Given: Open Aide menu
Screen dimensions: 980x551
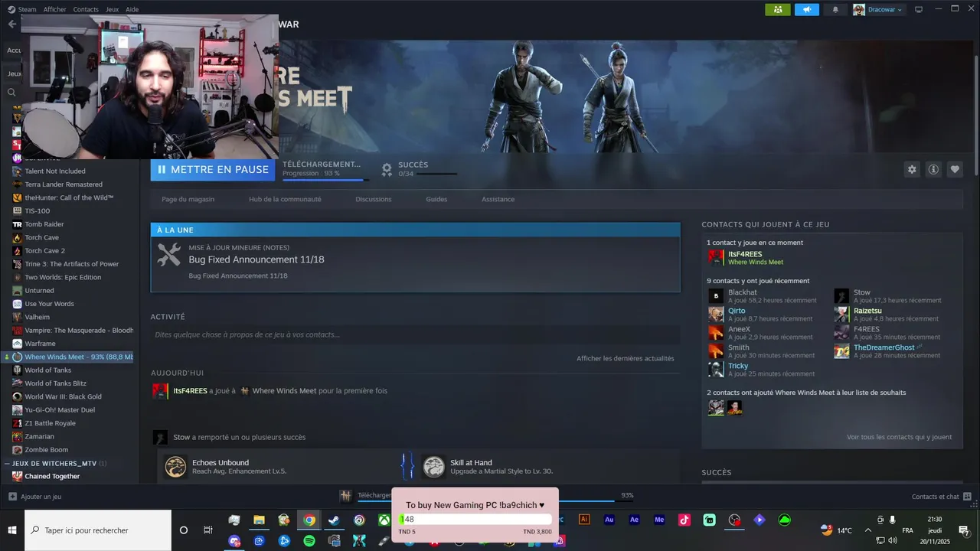Looking at the screenshot, I should [132, 9].
